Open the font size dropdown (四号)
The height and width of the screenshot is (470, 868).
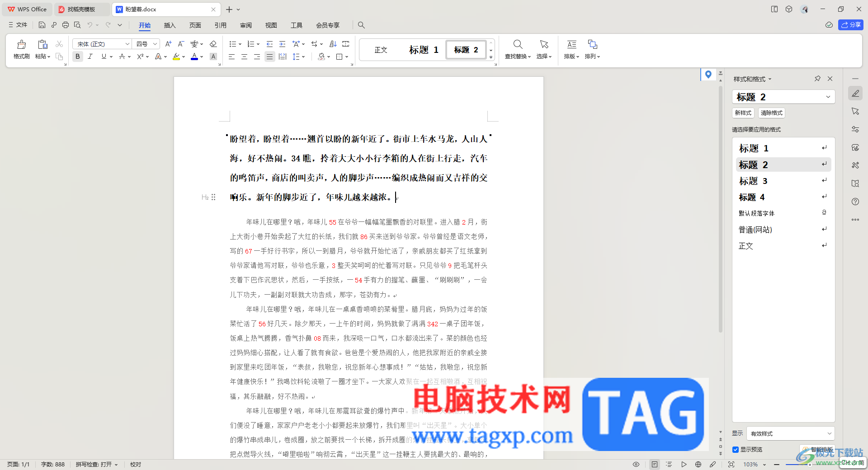pyautogui.click(x=155, y=44)
